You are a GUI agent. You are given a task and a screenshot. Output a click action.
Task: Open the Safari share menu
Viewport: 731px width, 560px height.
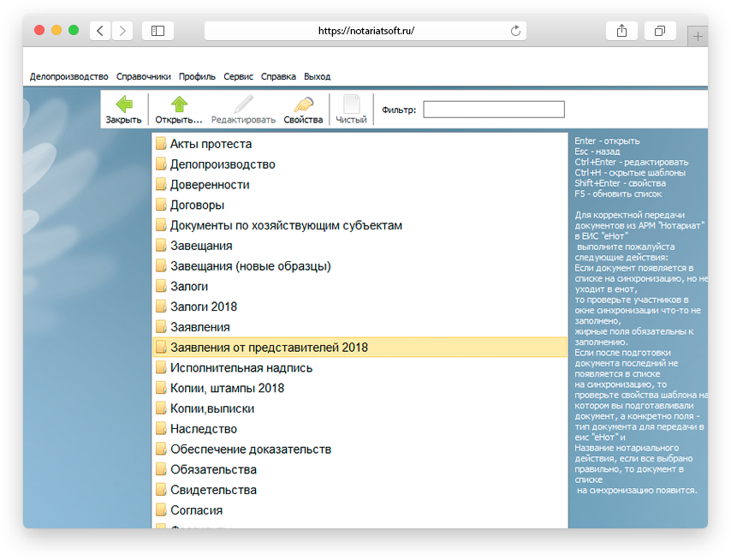pyautogui.click(x=621, y=31)
